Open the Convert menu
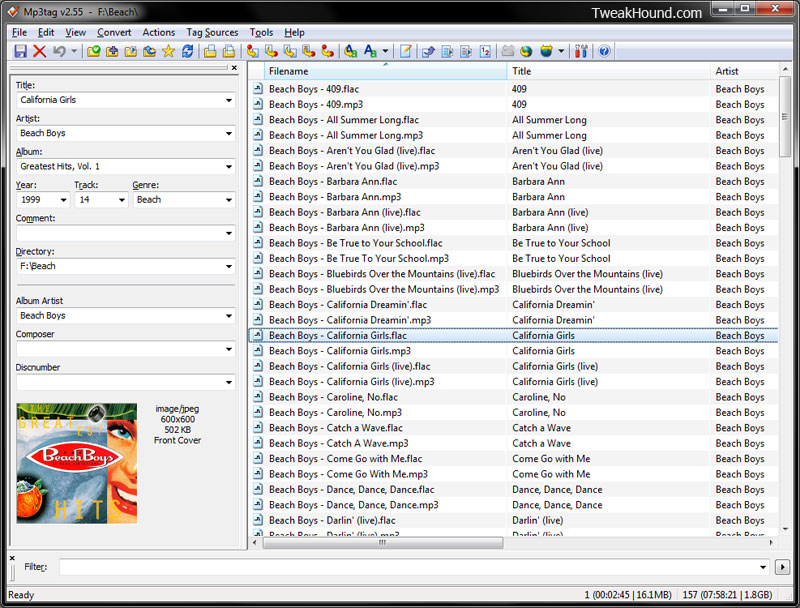 [114, 32]
